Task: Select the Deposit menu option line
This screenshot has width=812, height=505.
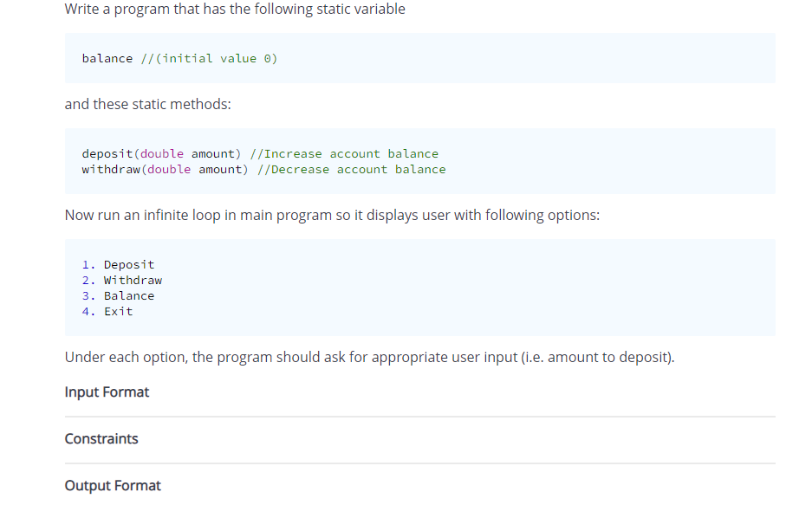Action: [x=118, y=264]
